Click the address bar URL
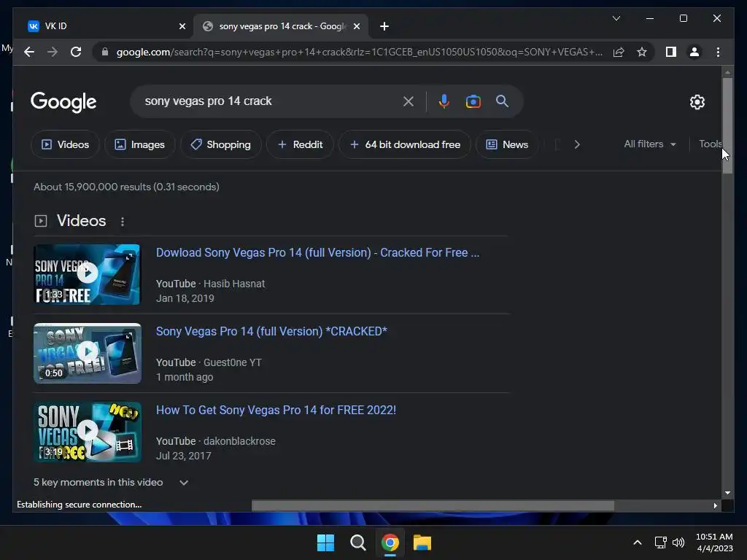Screen dimensions: 747x560 (359, 52)
